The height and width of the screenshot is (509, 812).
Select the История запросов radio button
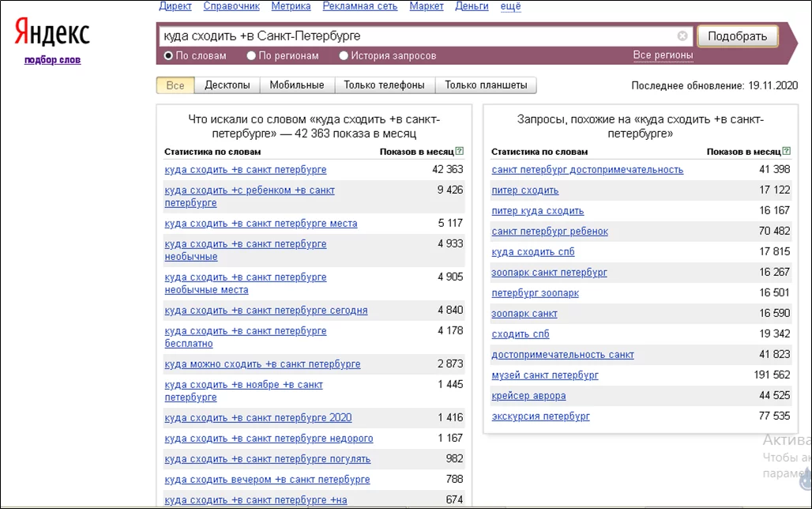pos(344,55)
